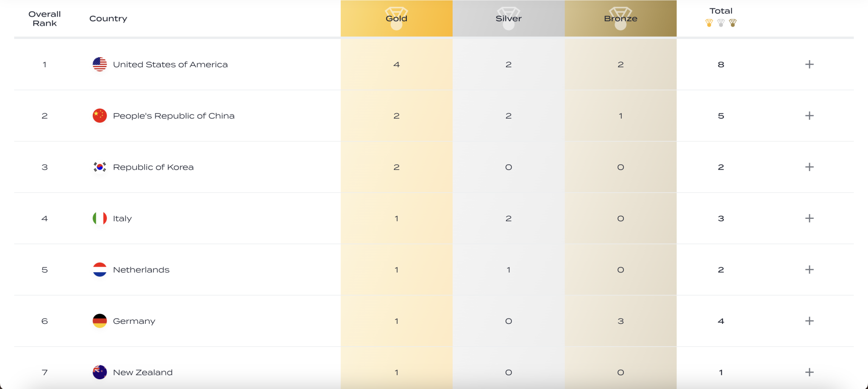Expand the Netherlands medal breakdown
The height and width of the screenshot is (389, 868).
(x=809, y=270)
